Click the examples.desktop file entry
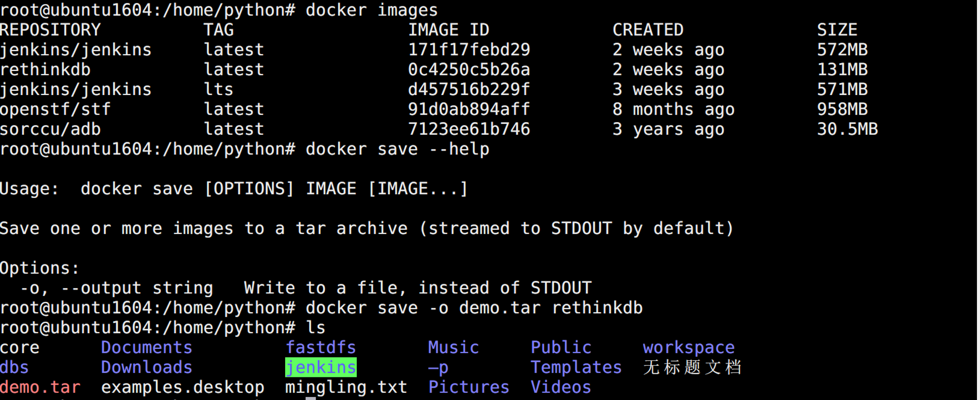The width and height of the screenshot is (980, 400). click(183, 387)
